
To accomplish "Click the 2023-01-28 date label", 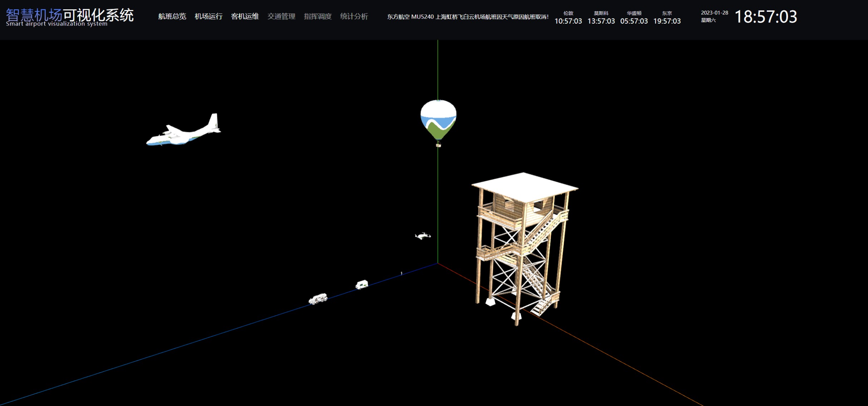I will tap(714, 13).
